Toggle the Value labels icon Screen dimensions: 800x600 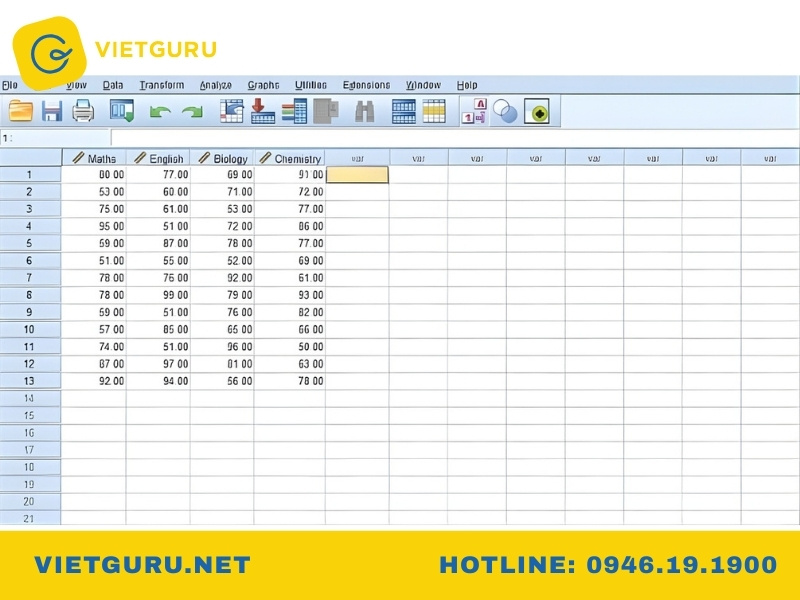474,111
